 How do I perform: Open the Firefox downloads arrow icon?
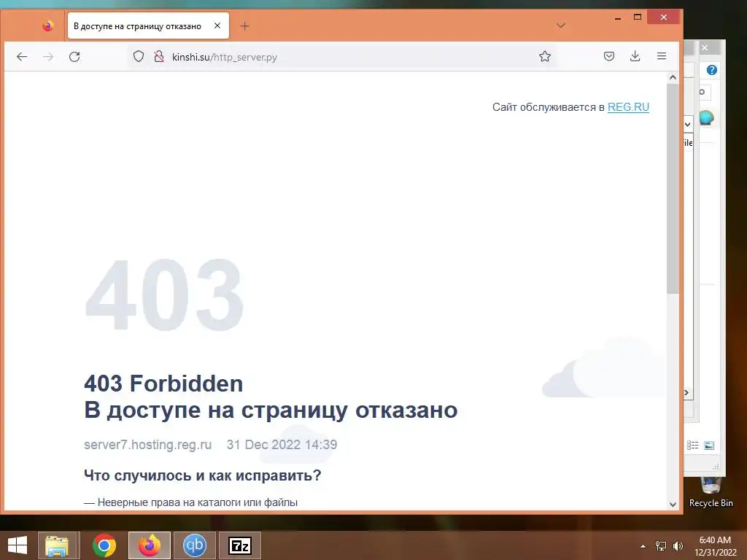(635, 56)
